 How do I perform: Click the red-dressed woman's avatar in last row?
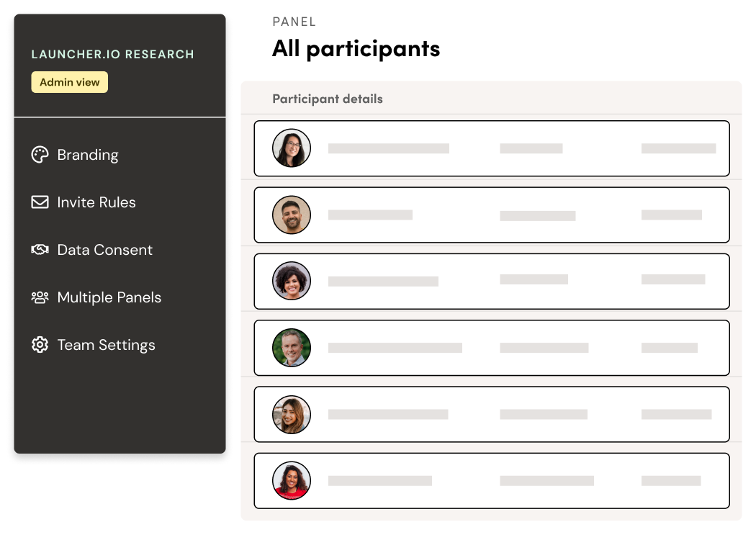point(291,480)
